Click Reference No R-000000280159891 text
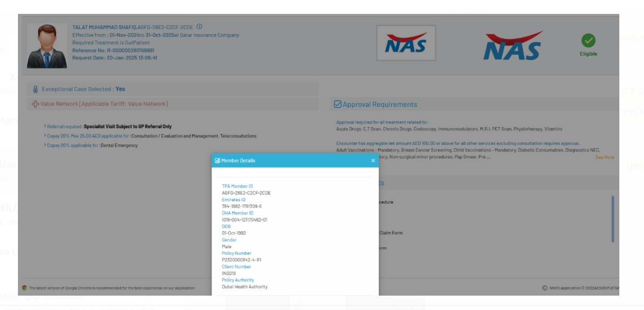The width and height of the screenshot is (644, 310). [113, 50]
